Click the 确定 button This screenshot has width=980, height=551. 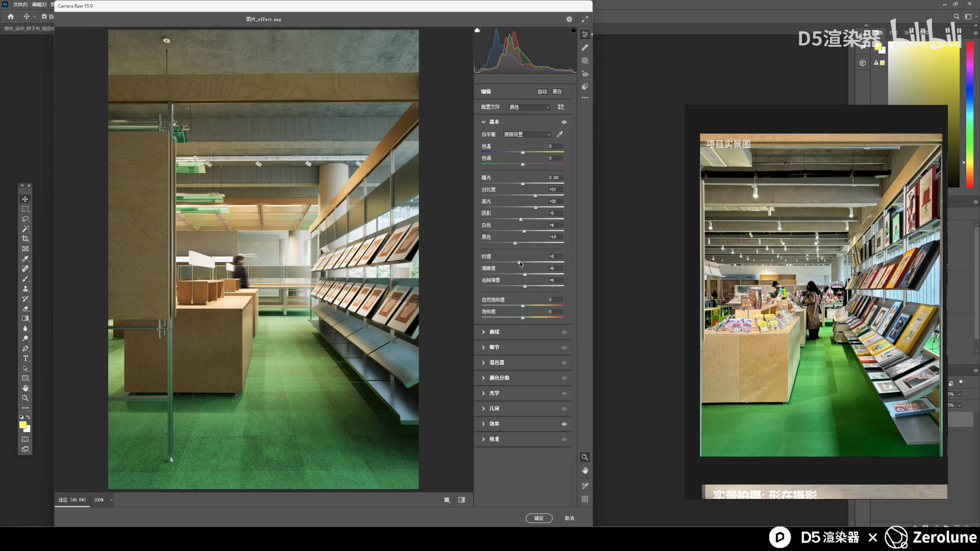(539, 518)
